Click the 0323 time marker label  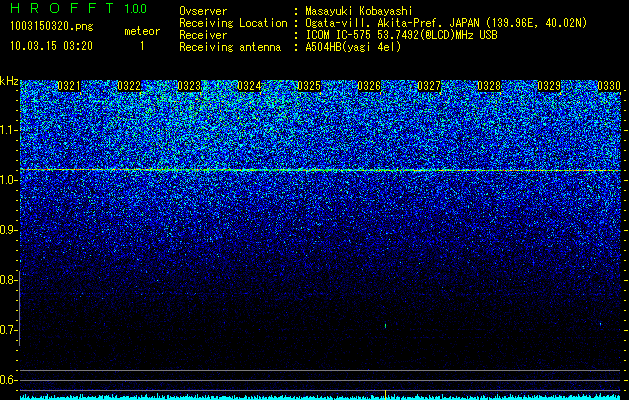point(189,86)
